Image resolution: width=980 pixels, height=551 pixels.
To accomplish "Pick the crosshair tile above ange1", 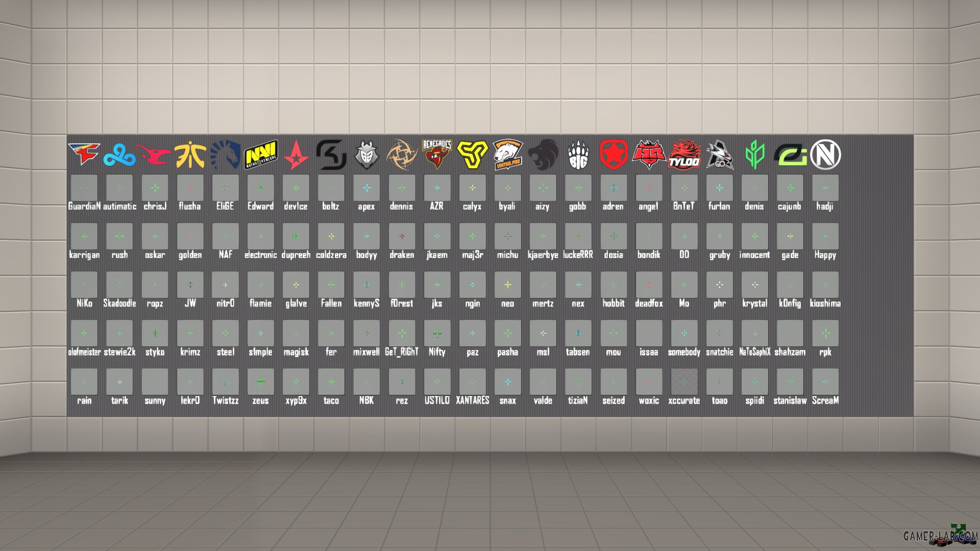I will [649, 188].
